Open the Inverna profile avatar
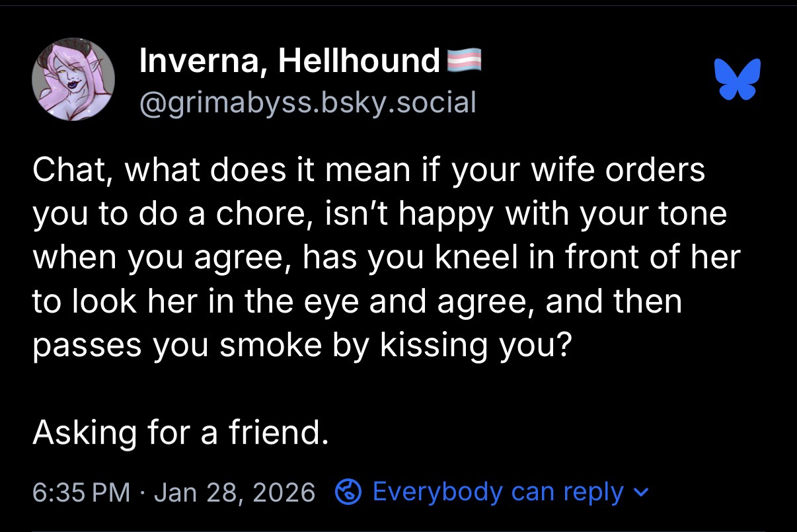This screenshot has width=797, height=532. [x=73, y=79]
